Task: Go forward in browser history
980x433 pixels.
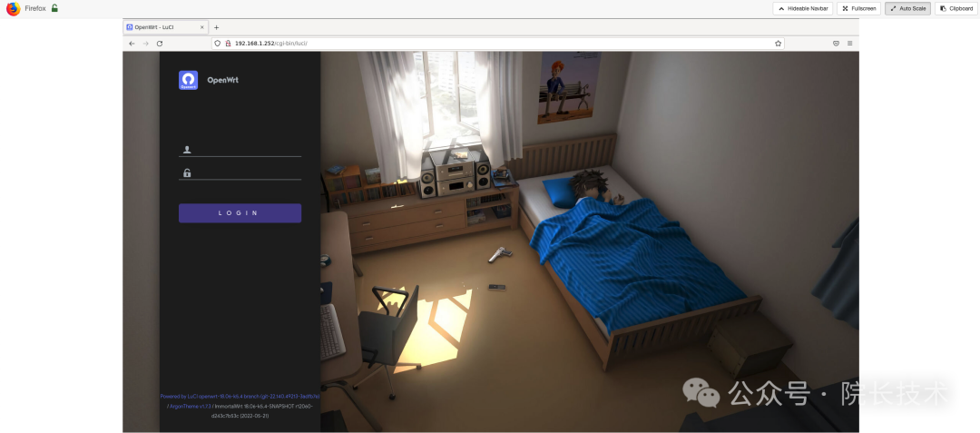Action: point(145,44)
